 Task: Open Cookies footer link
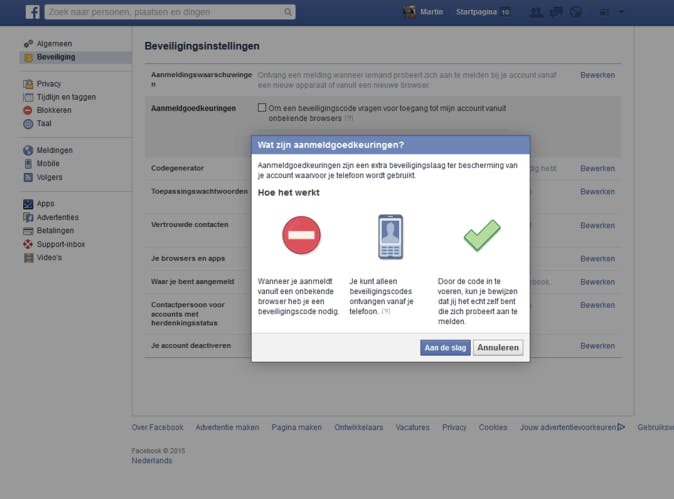[x=493, y=427]
